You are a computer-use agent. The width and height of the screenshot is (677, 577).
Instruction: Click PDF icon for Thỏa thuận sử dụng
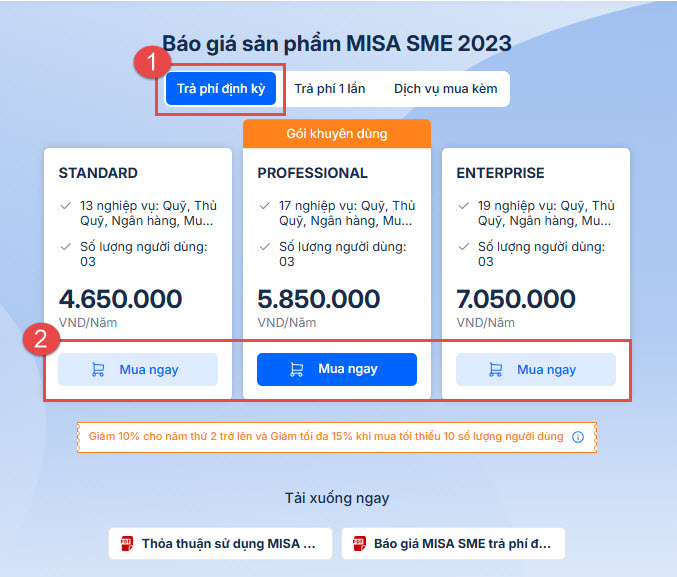coord(127,544)
